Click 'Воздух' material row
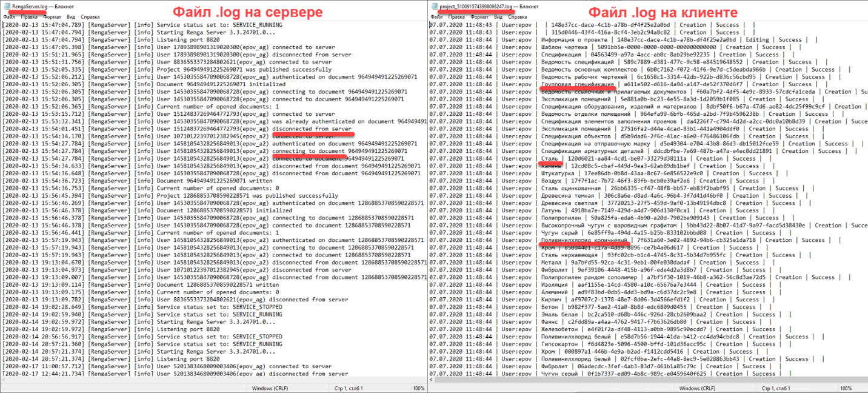Image resolution: width=868 pixels, height=393 pixels. pyautogui.click(x=601, y=181)
